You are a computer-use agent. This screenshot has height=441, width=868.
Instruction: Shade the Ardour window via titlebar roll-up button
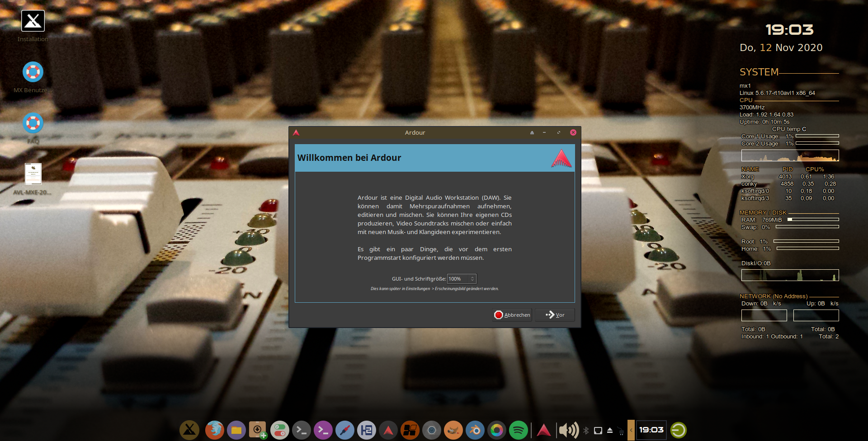point(532,132)
